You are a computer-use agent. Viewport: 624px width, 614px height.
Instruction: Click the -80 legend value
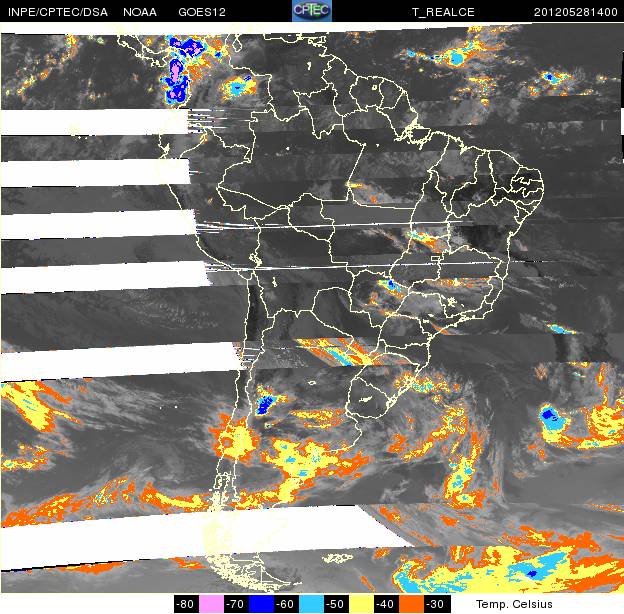(x=185, y=604)
